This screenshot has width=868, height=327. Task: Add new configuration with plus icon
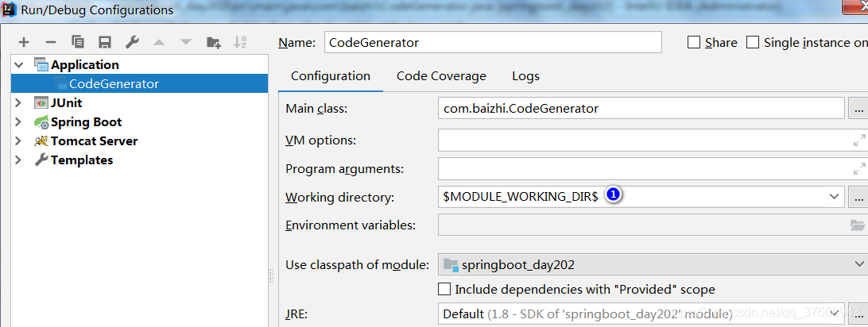23,43
